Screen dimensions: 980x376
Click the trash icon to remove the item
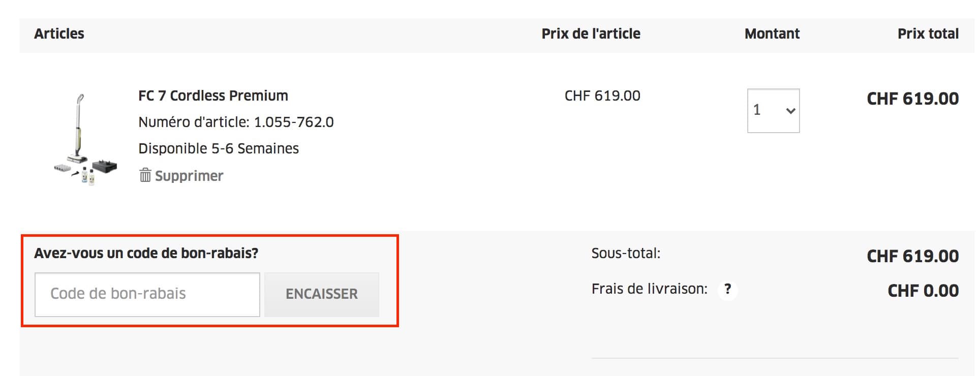[x=145, y=175]
